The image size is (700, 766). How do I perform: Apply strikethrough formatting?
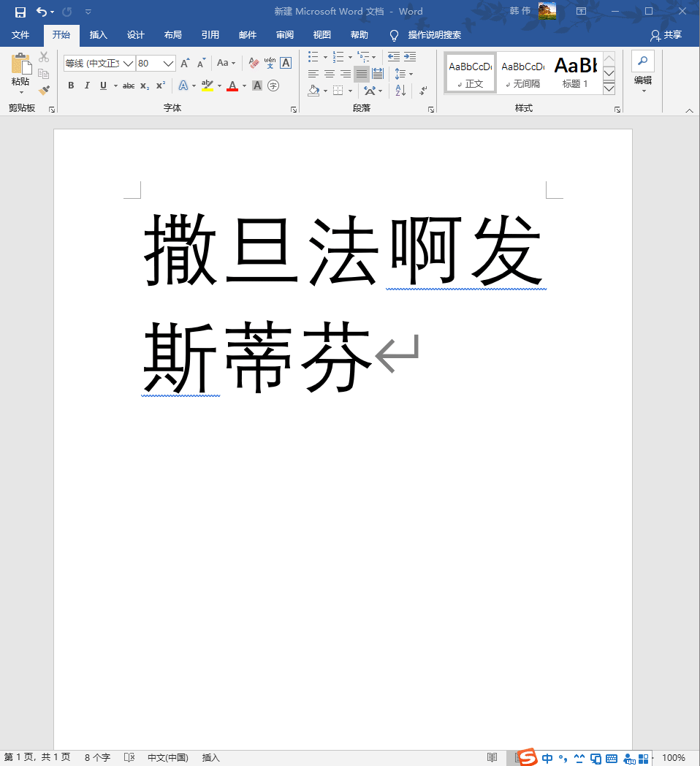point(129,86)
